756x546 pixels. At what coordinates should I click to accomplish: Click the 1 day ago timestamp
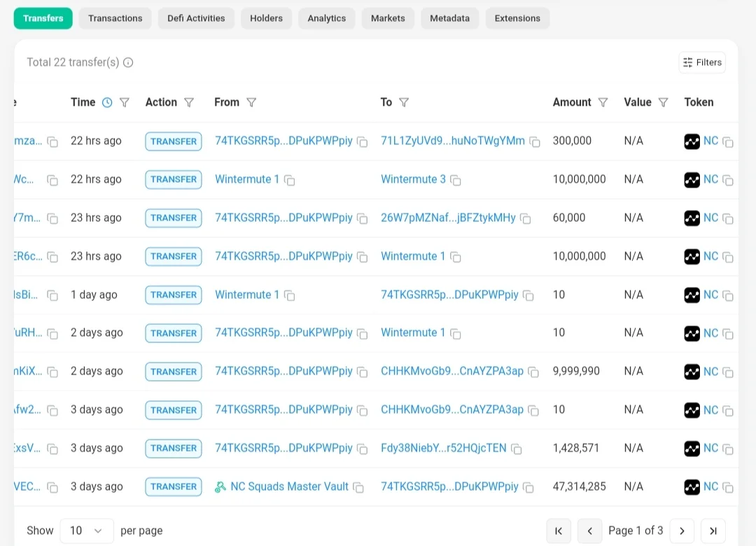point(94,295)
